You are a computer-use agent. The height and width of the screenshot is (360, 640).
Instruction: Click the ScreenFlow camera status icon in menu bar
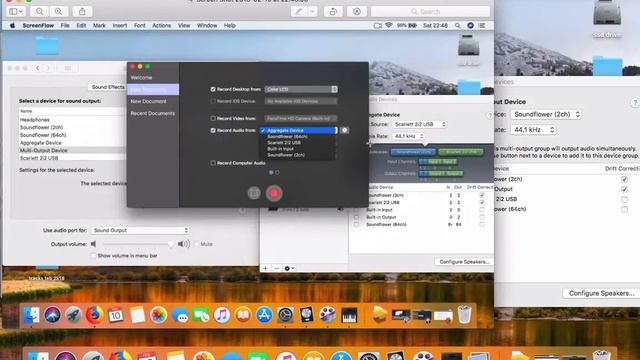378,25
